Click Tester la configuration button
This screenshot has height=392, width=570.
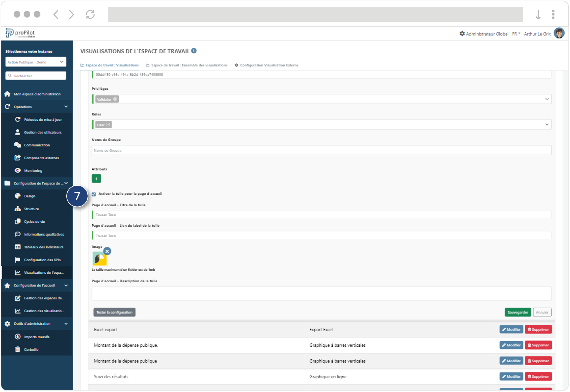114,312
